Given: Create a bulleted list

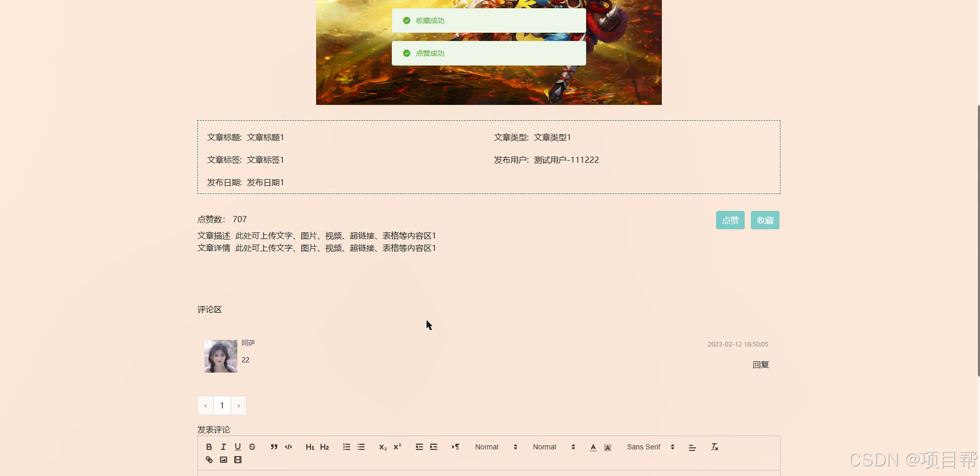Looking at the screenshot, I should [361, 447].
